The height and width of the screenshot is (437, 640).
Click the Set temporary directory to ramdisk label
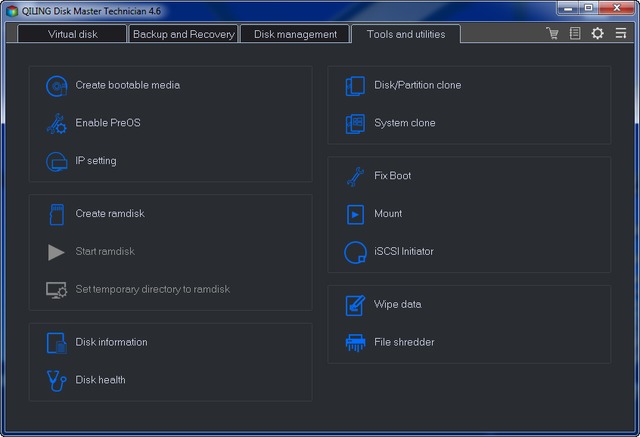(152, 290)
